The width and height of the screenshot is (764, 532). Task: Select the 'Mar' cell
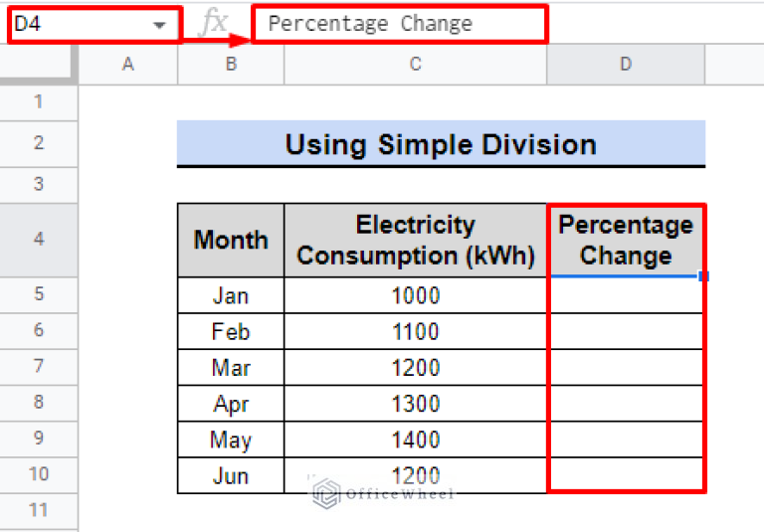[x=231, y=367]
